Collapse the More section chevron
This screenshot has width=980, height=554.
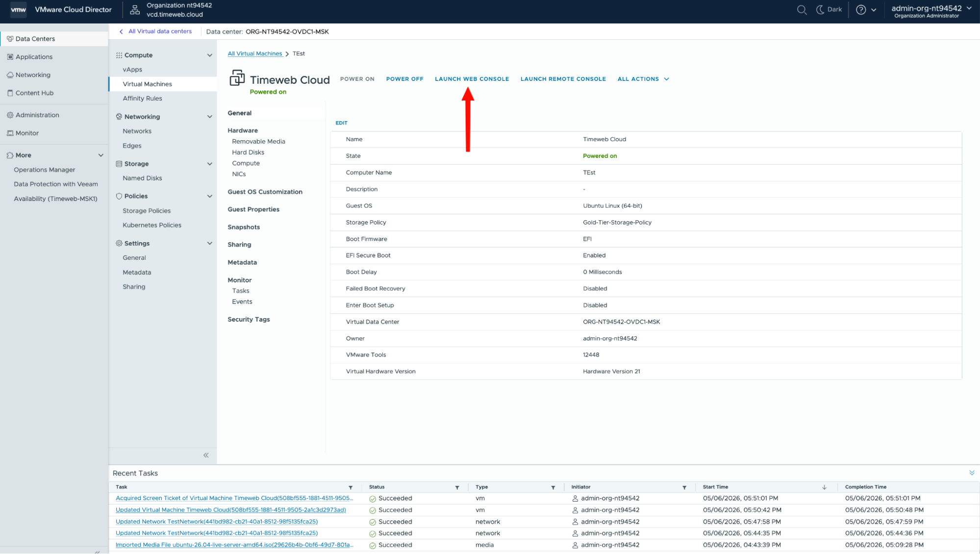[101, 155]
